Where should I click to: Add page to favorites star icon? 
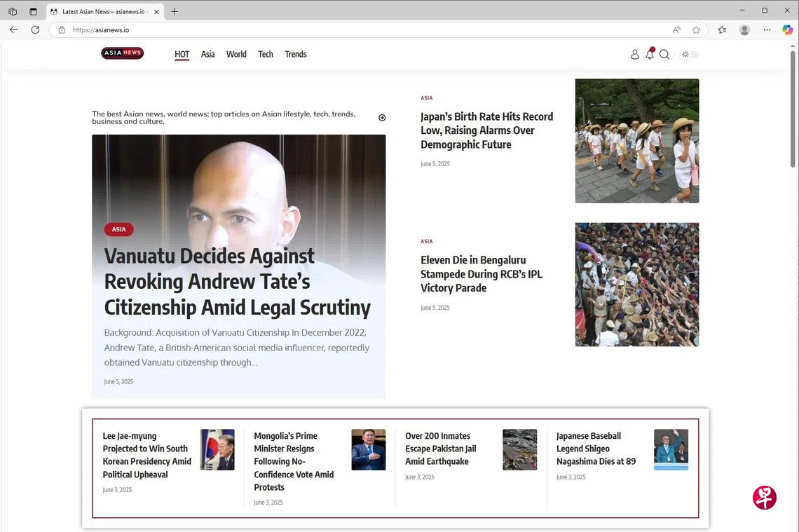pyautogui.click(x=696, y=30)
